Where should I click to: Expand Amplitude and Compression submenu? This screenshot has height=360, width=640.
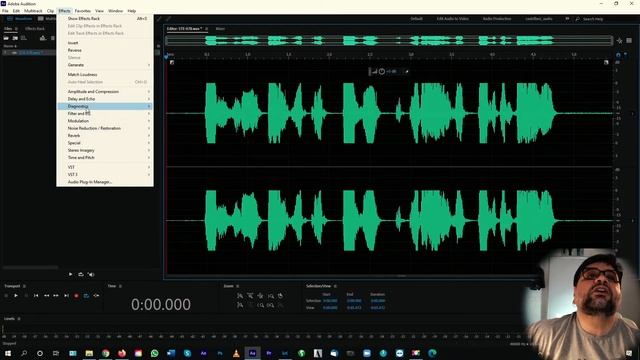point(105,92)
